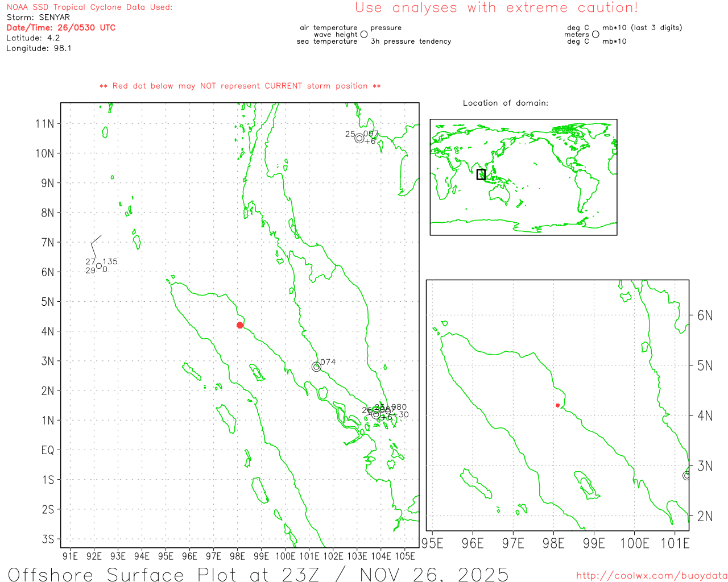Click the black domain box on world map
The image size is (728, 582).
click(x=481, y=174)
